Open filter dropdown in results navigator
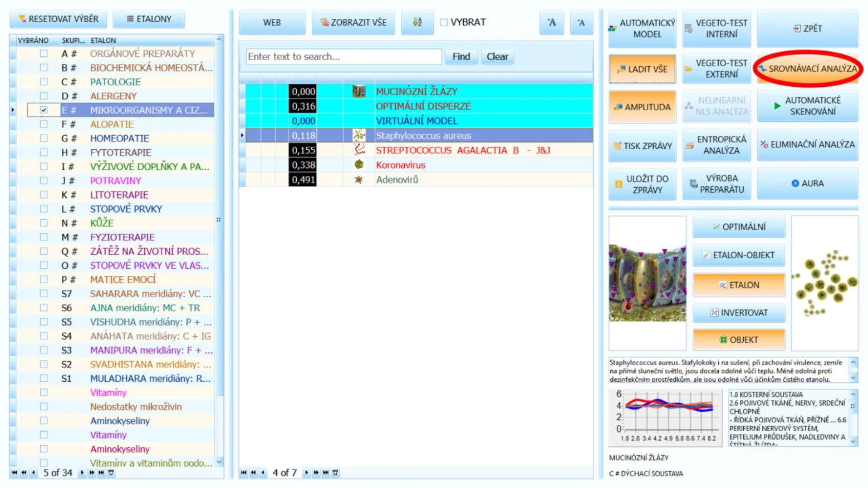Viewport: 868px width, 488px height. click(x=336, y=472)
